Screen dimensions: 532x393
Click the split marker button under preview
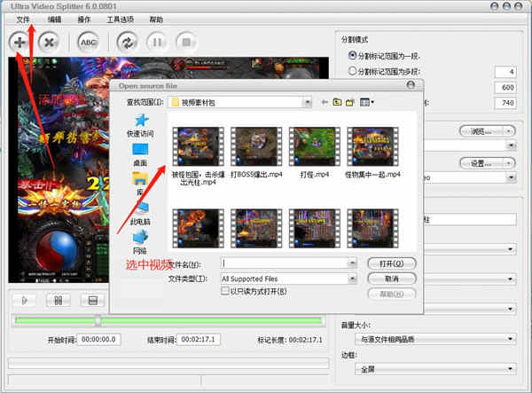click(x=59, y=301)
